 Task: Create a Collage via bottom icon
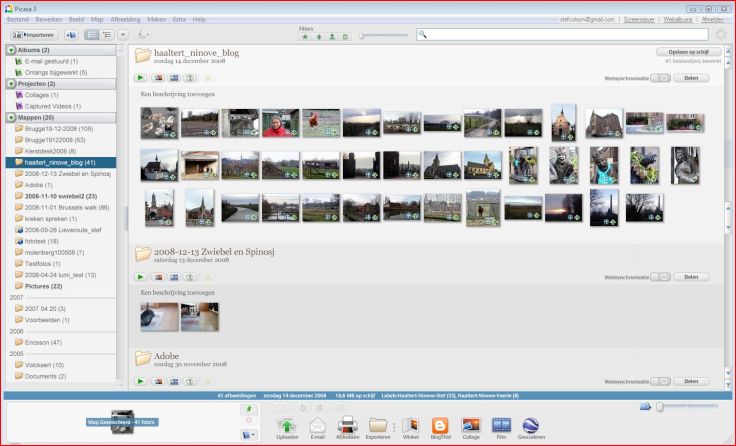(x=471, y=424)
